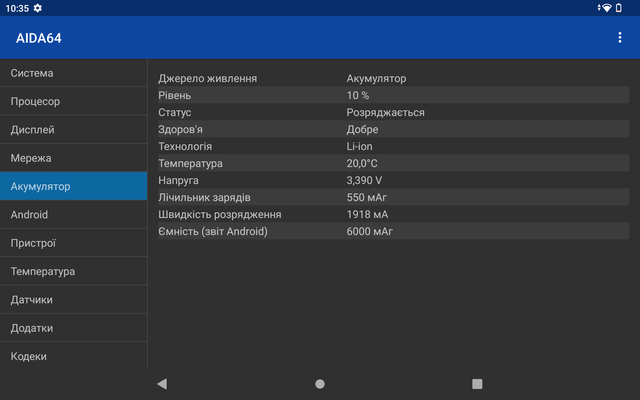The width and height of the screenshot is (640, 400).
Task: Select the Добре health value
Action: tap(362, 129)
